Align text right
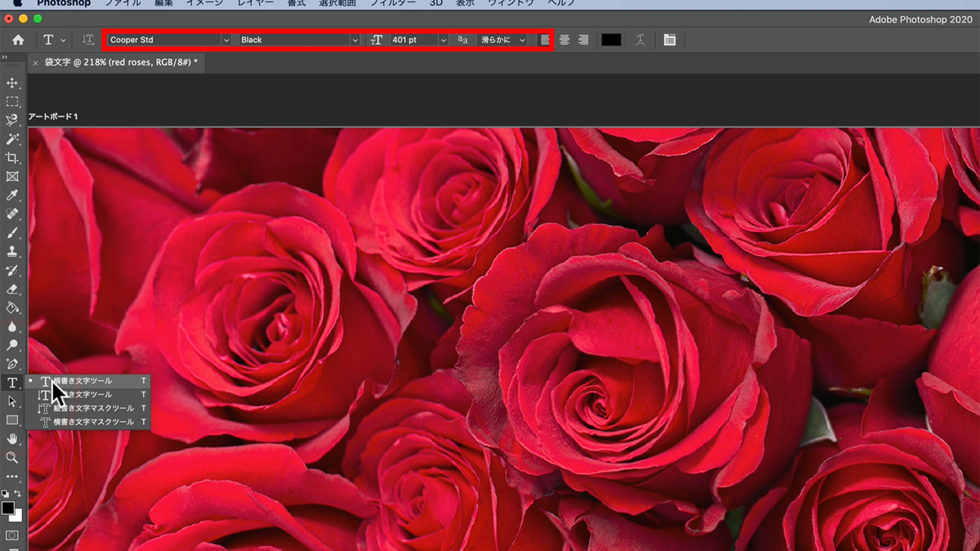980x551 pixels. click(x=583, y=40)
